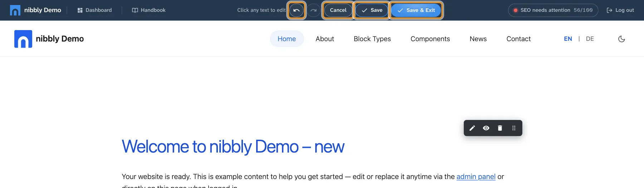
Task: Switch language to DE
Action: [590, 39]
